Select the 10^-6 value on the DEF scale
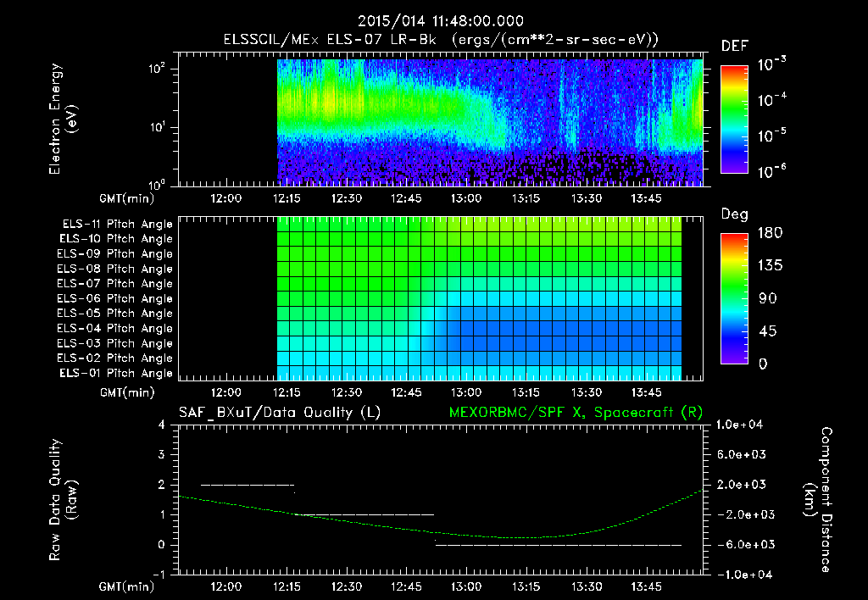Screen dimensions: 868x600 tap(771, 171)
